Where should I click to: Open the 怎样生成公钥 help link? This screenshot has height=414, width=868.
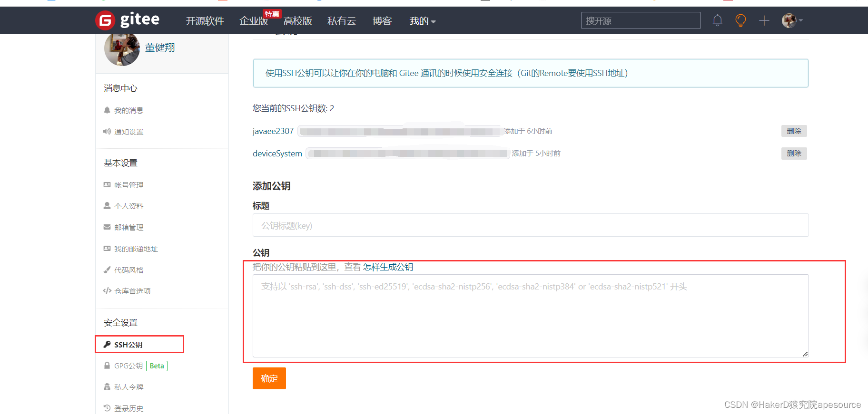tap(388, 267)
